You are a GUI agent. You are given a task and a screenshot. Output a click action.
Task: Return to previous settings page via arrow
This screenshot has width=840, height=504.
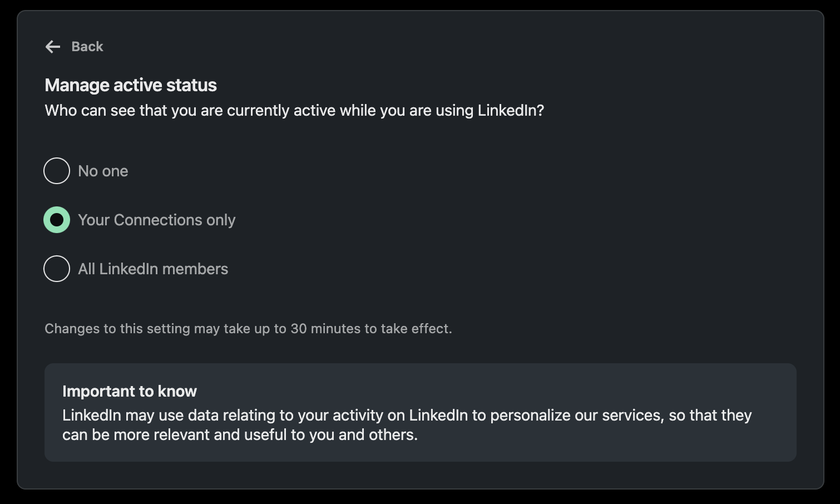coord(53,47)
